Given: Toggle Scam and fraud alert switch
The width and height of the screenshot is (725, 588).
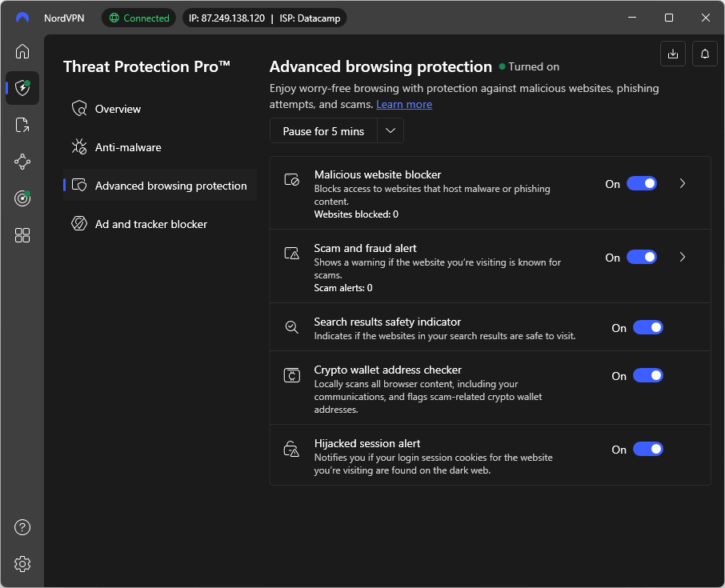Looking at the screenshot, I should (x=641, y=258).
